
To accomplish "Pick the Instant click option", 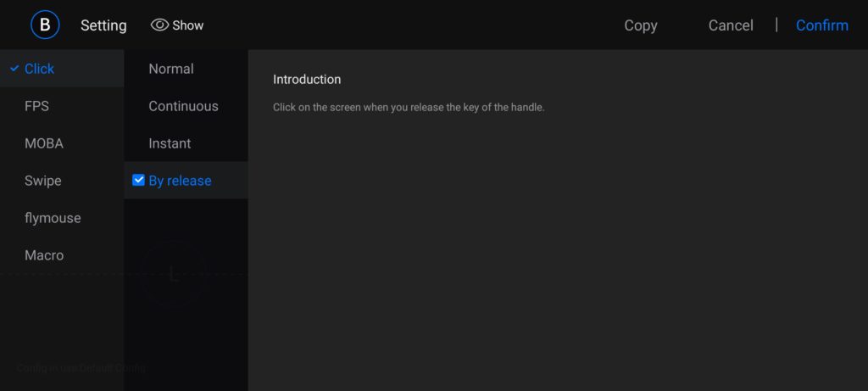I will point(170,143).
